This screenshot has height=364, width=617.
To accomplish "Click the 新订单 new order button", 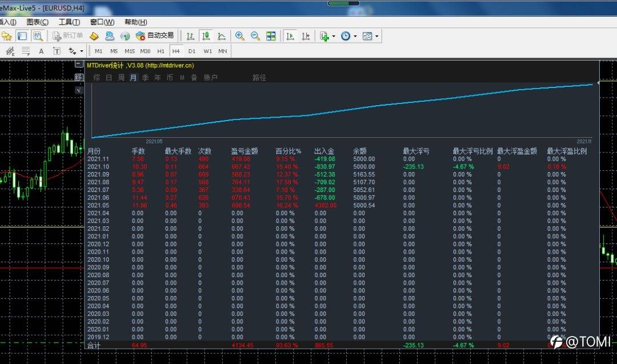I will coord(67,35).
